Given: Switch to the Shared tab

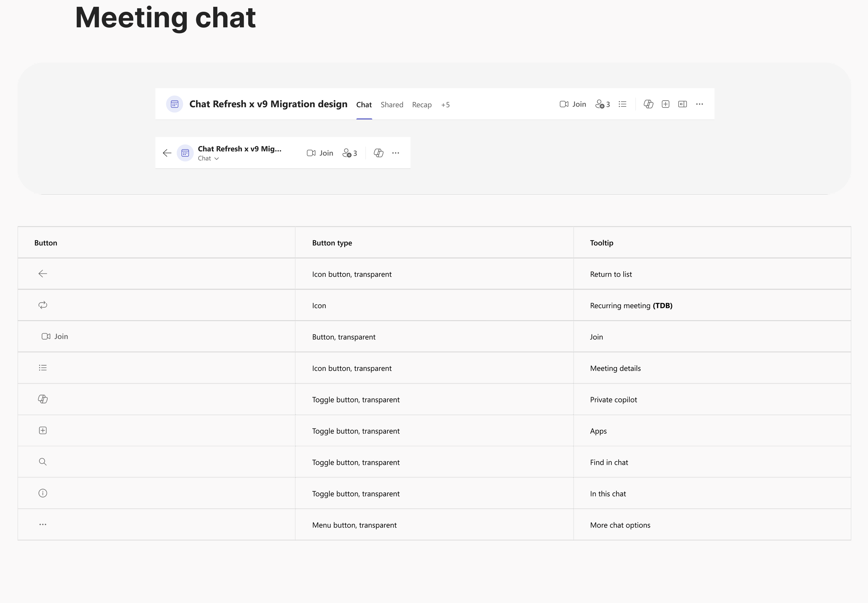Looking at the screenshot, I should pos(392,105).
